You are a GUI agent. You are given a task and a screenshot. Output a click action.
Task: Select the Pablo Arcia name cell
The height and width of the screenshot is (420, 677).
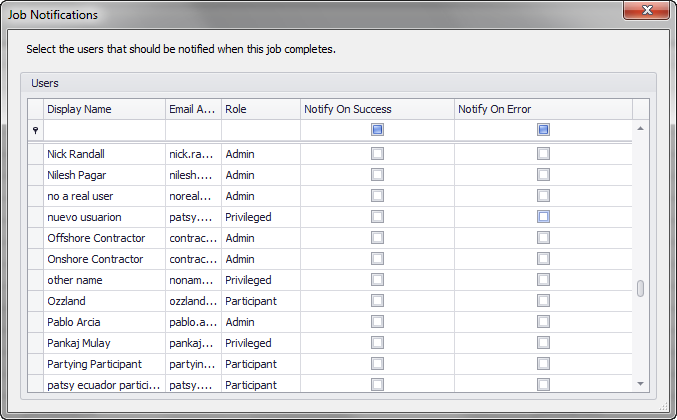[x=104, y=322]
